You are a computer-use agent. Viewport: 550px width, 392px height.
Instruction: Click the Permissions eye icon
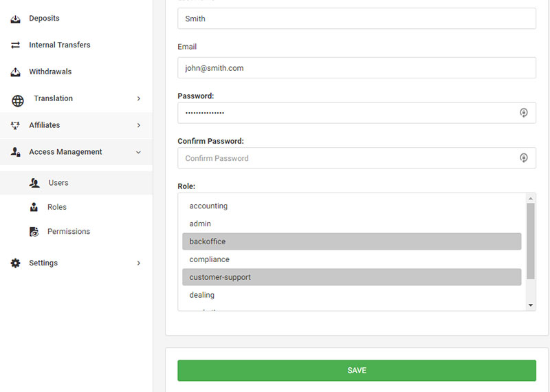(x=34, y=232)
